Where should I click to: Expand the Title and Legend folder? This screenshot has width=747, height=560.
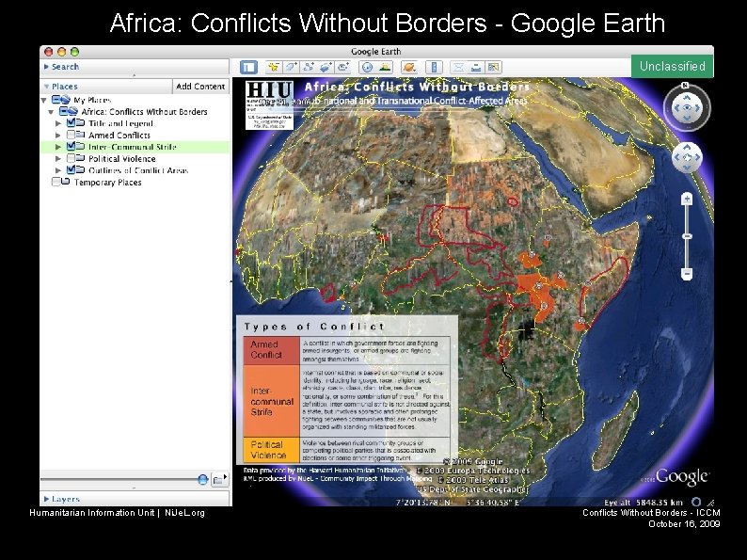[x=58, y=123]
